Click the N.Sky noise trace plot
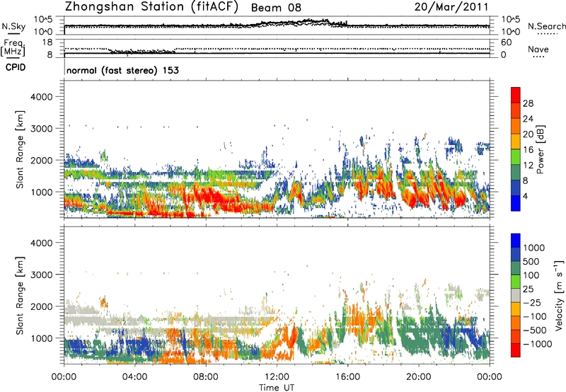This screenshot has height=392, width=566. (277, 25)
